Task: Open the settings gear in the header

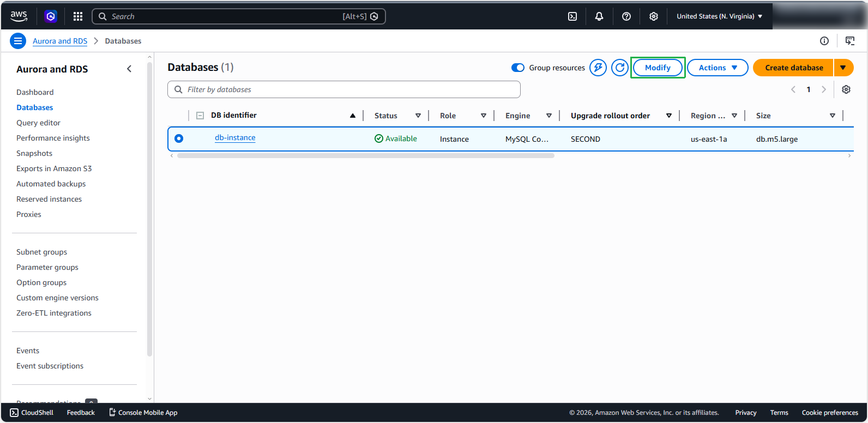Action: [x=654, y=16]
